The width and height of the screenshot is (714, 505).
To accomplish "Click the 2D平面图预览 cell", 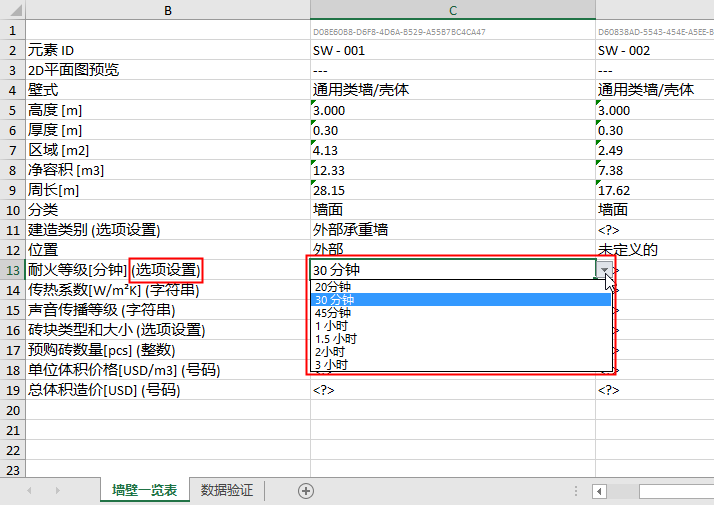I will coord(168,70).
